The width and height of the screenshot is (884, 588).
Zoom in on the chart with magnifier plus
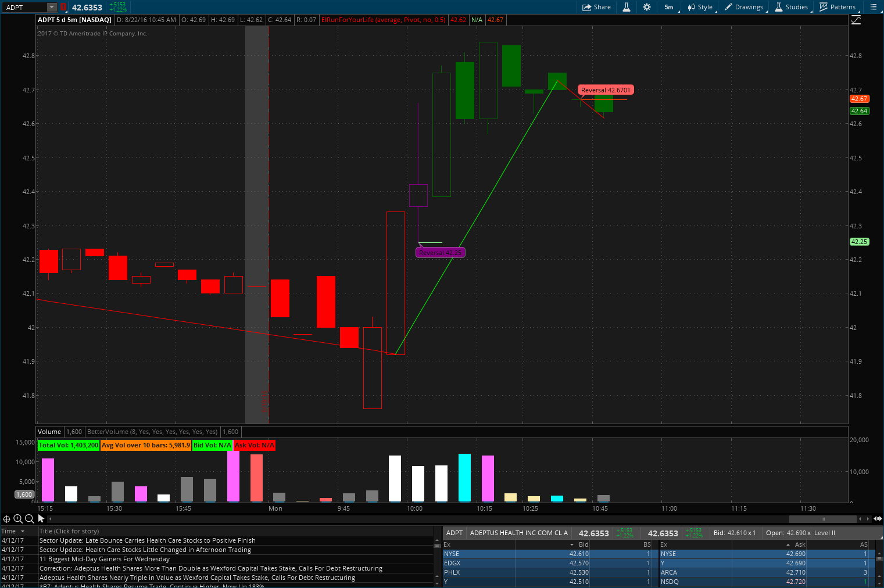click(x=18, y=519)
